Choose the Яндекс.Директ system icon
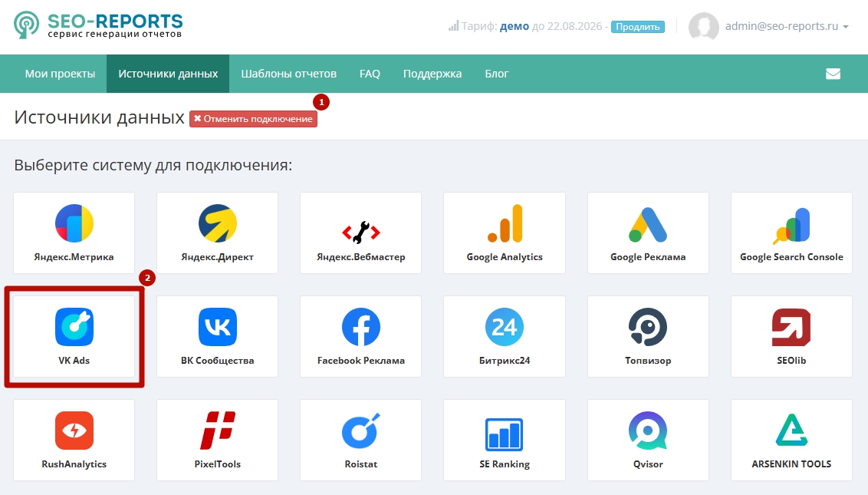868x495 pixels. [218, 223]
